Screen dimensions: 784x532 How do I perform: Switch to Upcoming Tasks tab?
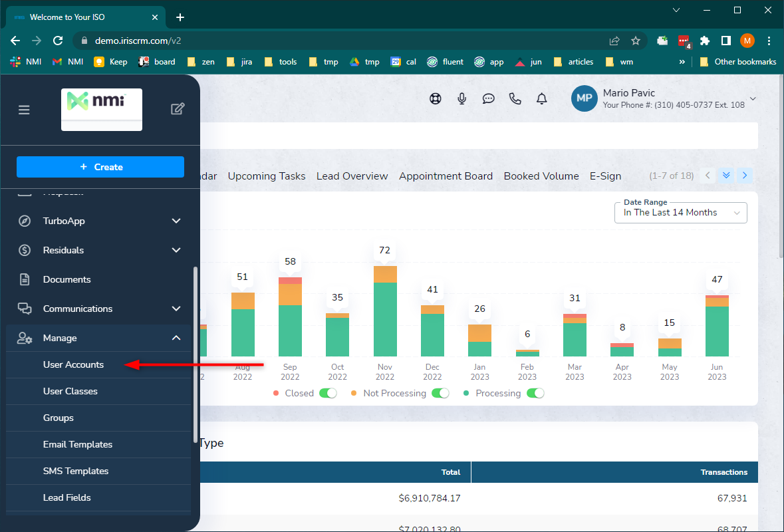click(267, 176)
